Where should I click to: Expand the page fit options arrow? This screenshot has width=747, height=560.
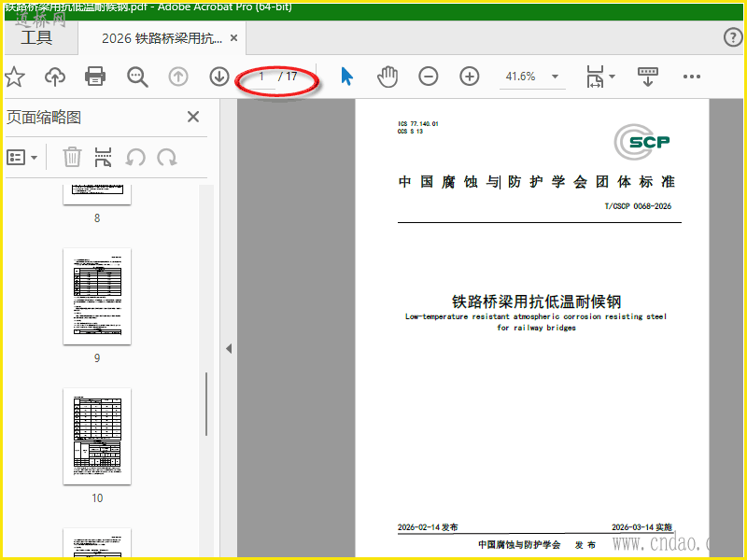click(x=613, y=77)
